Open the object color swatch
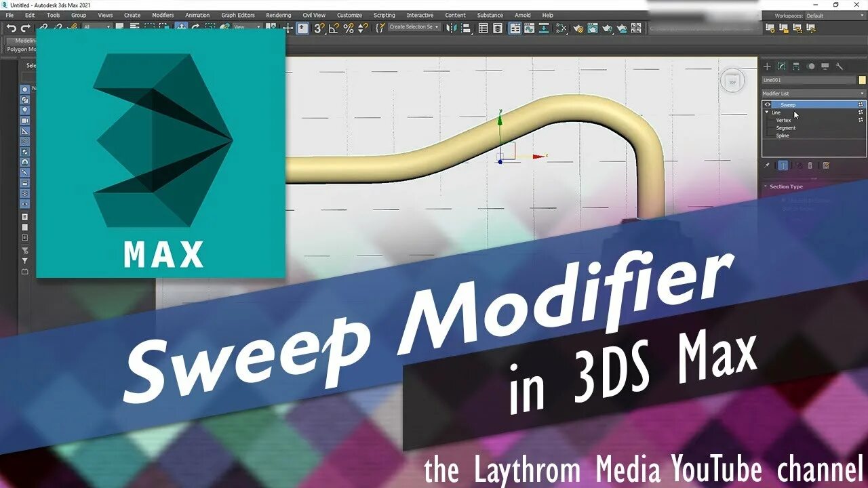The width and height of the screenshot is (868, 488). [x=862, y=80]
